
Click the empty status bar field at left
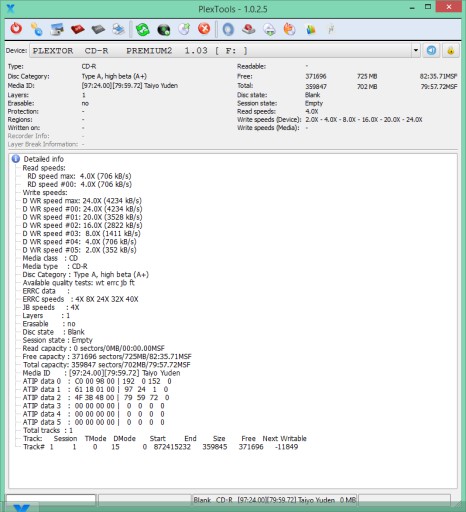point(51,499)
